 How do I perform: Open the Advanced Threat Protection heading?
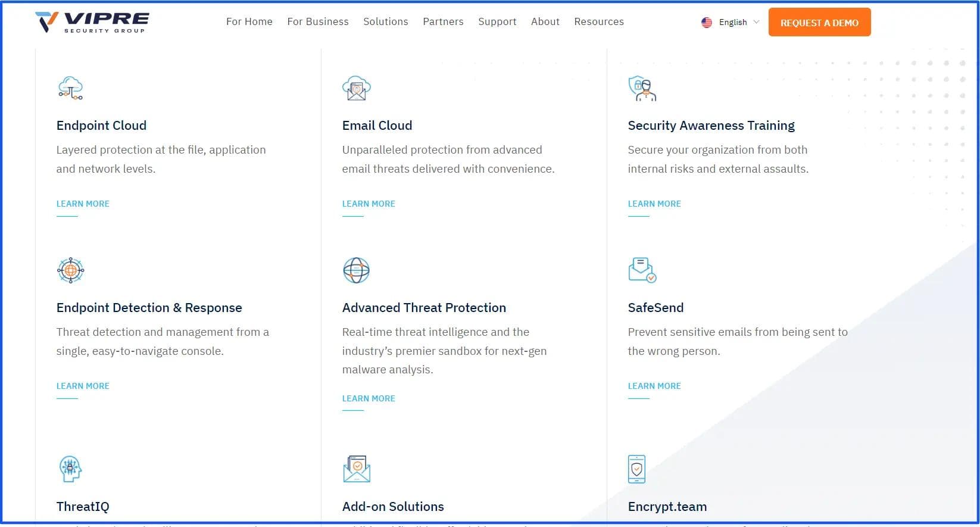pos(424,308)
